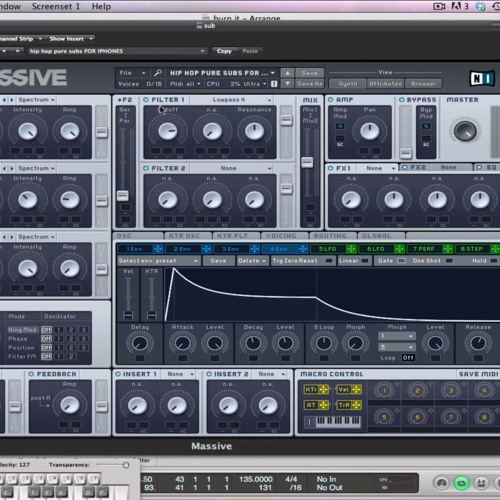Select next preset with down arrow

[287, 83]
